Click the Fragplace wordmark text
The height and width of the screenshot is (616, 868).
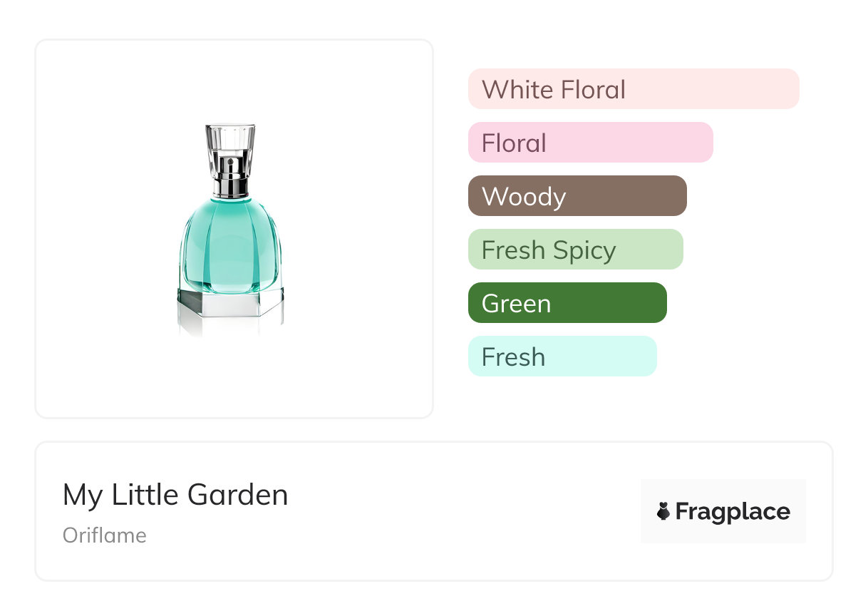[x=733, y=512]
